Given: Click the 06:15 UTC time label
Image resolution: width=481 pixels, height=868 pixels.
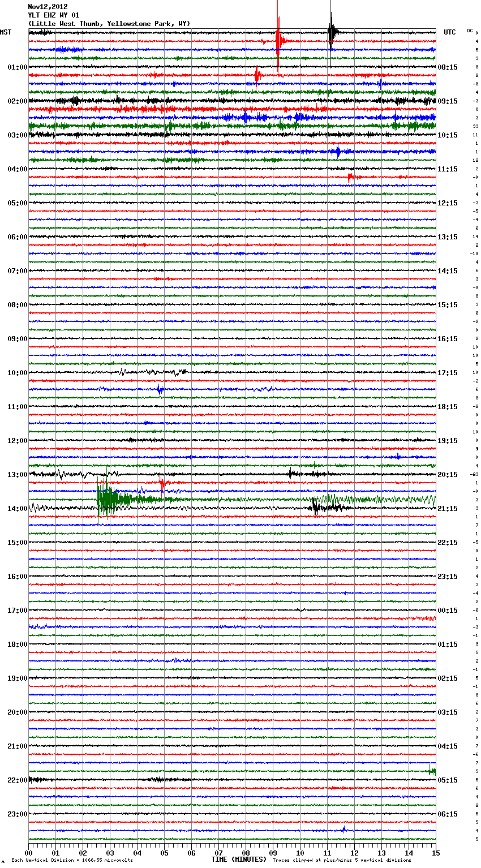Looking at the screenshot, I should pyautogui.click(x=448, y=814).
